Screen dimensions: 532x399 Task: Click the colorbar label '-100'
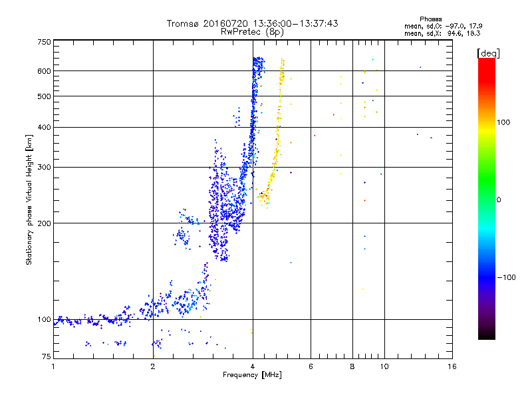point(506,277)
